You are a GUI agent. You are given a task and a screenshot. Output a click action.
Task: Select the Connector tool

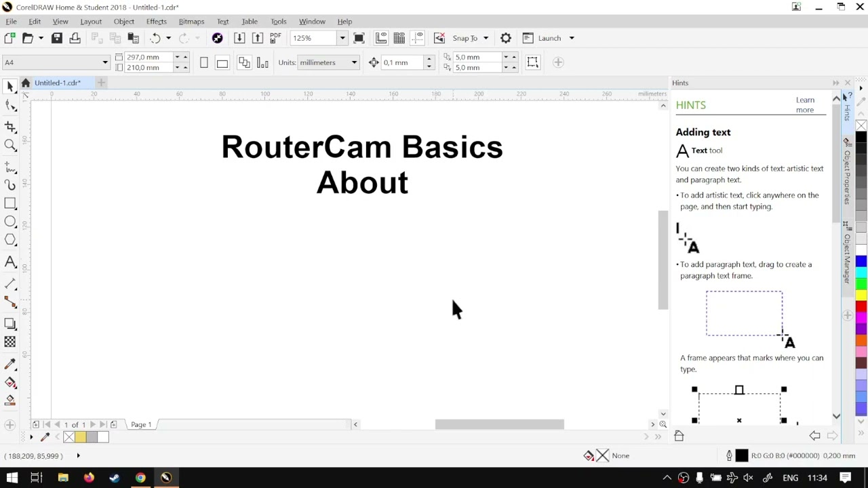[x=10, y=302]
